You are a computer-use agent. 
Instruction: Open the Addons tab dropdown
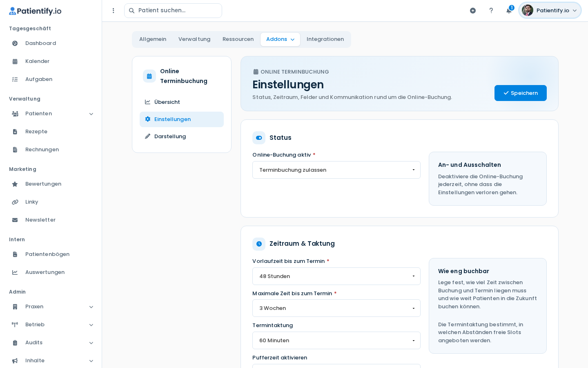[x=280, y=39]
